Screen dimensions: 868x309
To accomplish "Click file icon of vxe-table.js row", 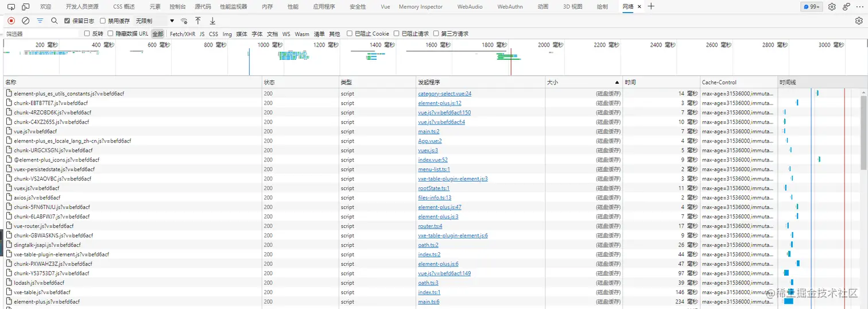I will click(9, 292).
